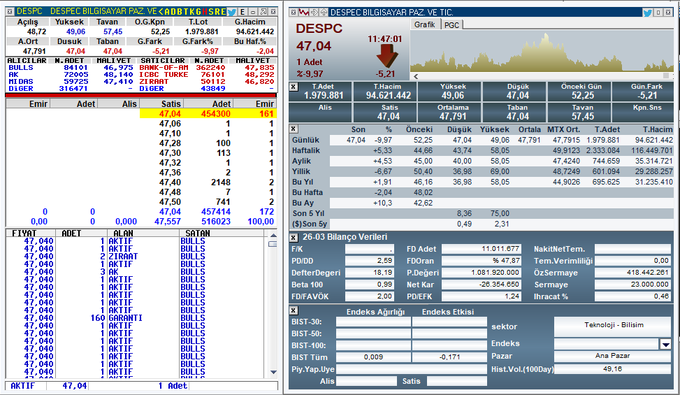Screen dimensions: 680x395
Task: Click the yellow letter S shortcut in the title bar
Action: point(211,12)
